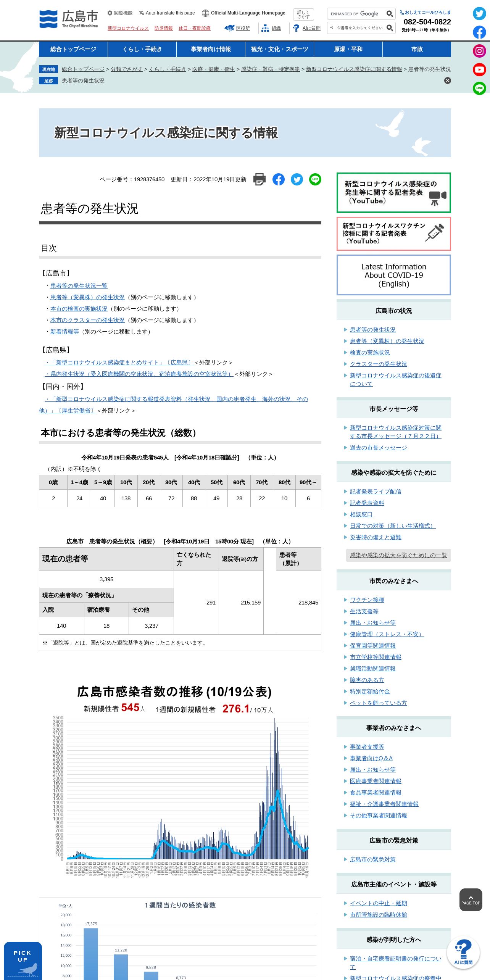Jump to 患者等の発生状況一覧 in contents
This screenshot has height=980, width=490.
pyautogui.click(x=79, y=286)
